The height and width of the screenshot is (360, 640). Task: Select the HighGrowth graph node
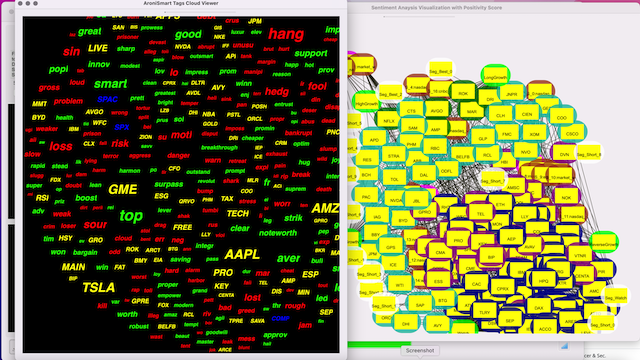point(367,104)
